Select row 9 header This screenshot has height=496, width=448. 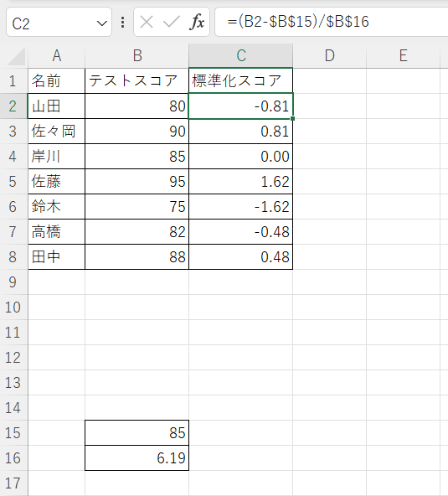(13, 282)
